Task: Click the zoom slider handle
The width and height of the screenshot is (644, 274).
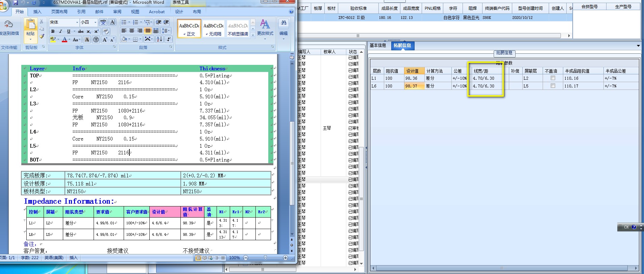Action: point(265,258)
